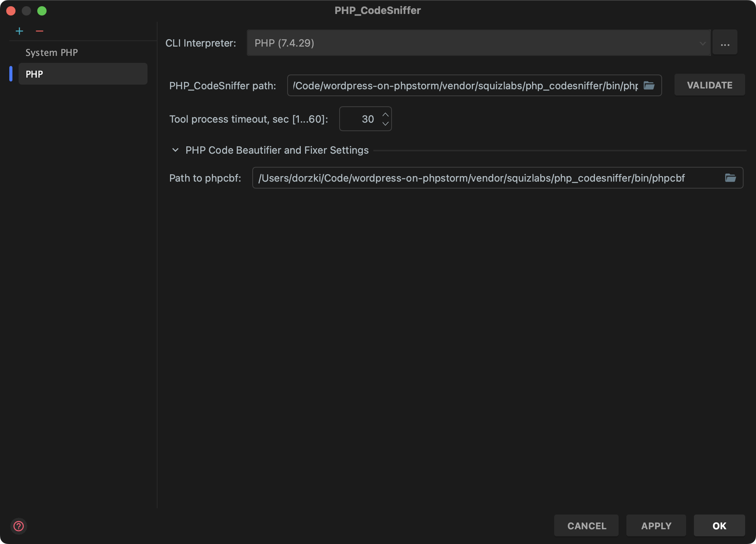Collapse PHP Code Beautifier and Fixer Settings
Image resolution: width=756 pixels, height=544 pixels.
tap(175, 150)
